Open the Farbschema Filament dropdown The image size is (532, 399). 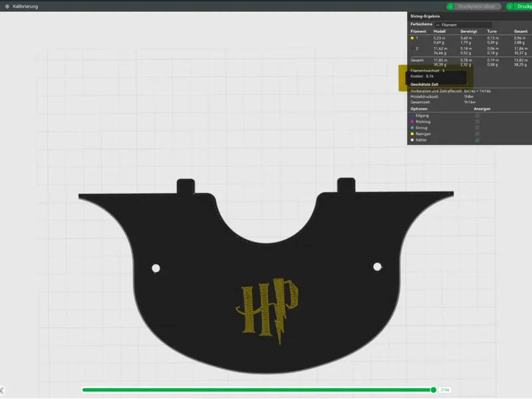click(464, 25)
